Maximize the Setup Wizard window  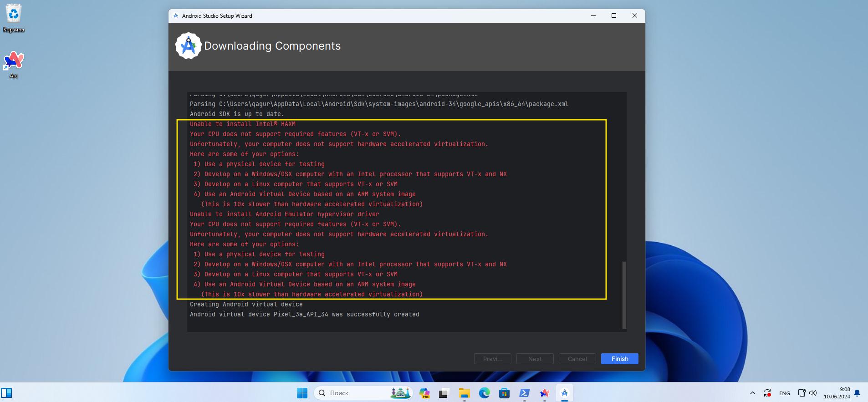coord(614,15)
